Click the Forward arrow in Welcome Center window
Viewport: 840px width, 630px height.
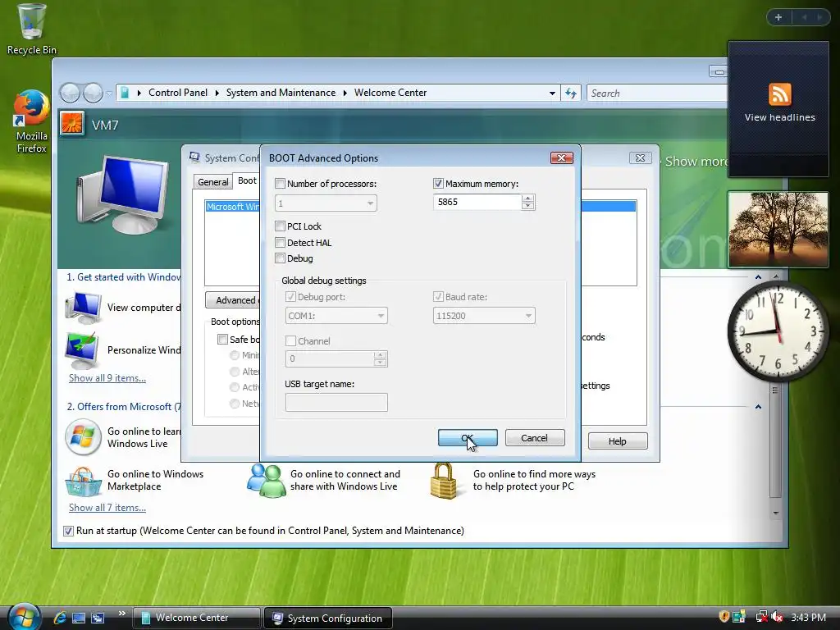pyautogui.click(x=93, y=94)
